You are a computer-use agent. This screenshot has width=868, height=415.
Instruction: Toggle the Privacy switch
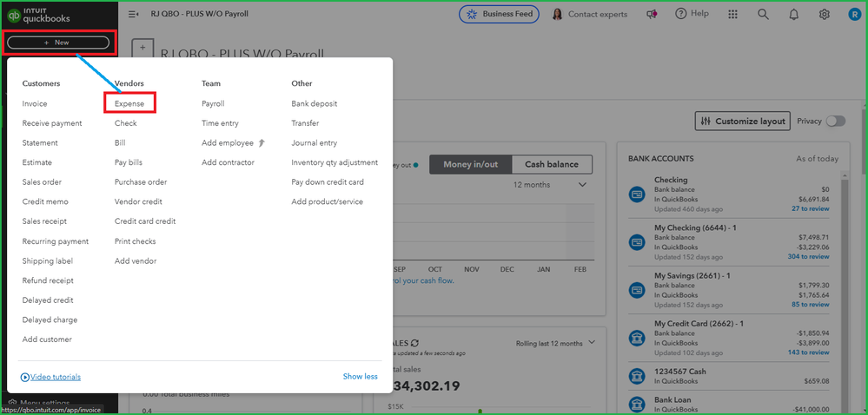[x=835, y=122]
